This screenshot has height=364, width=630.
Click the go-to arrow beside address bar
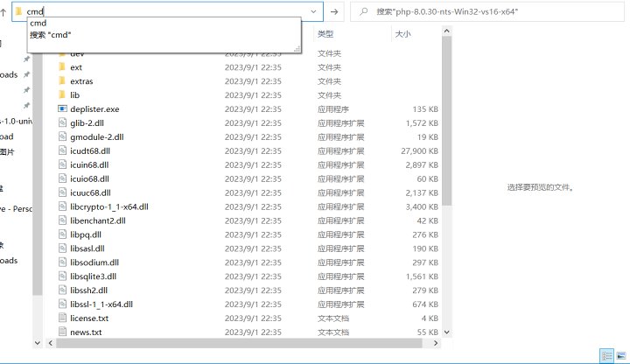(334, 11)
